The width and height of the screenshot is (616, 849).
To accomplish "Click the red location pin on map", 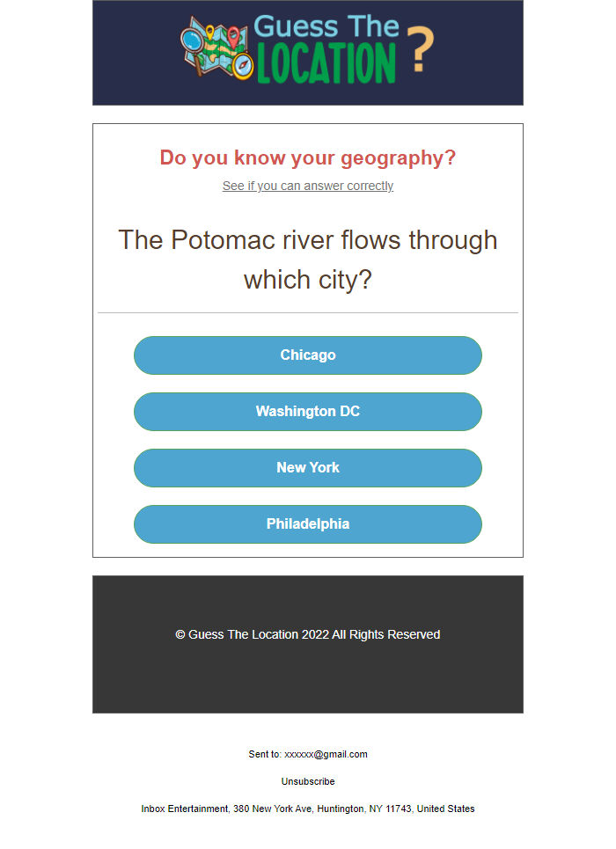I will [232, 37].
